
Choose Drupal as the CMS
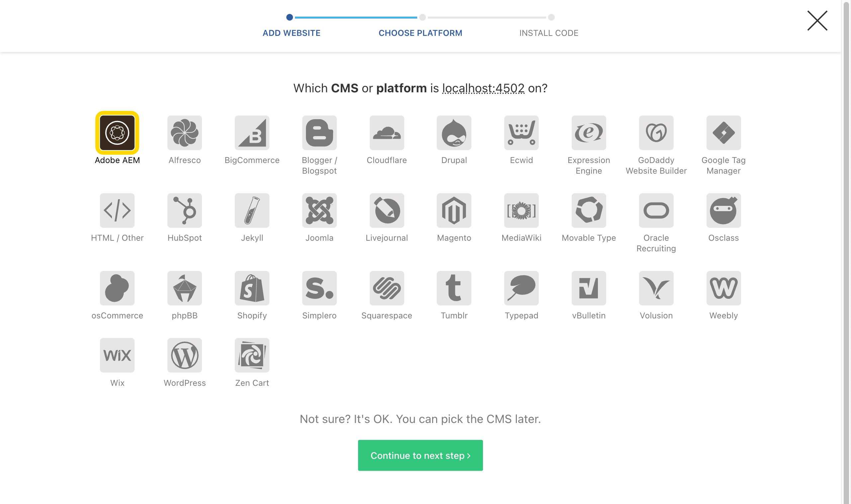point(454,133)
